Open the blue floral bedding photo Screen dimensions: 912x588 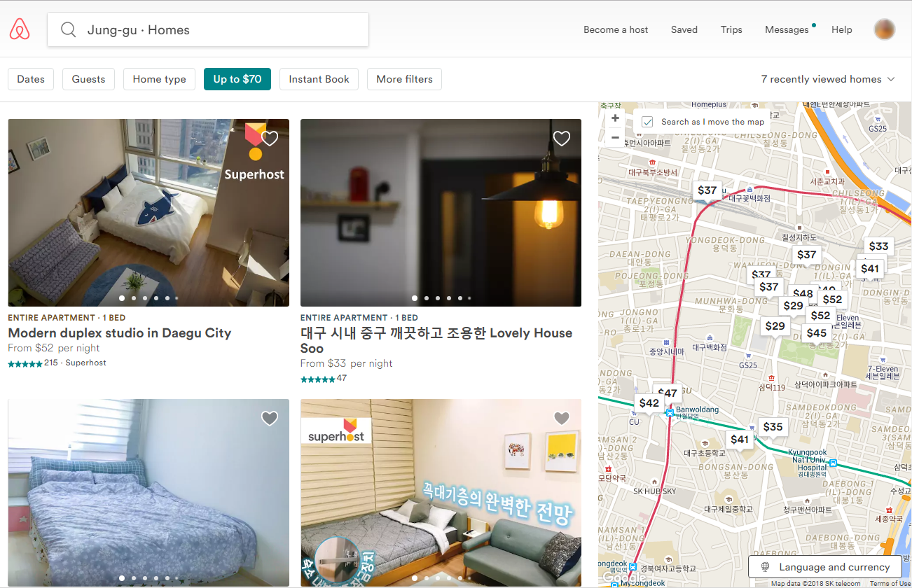148,493
